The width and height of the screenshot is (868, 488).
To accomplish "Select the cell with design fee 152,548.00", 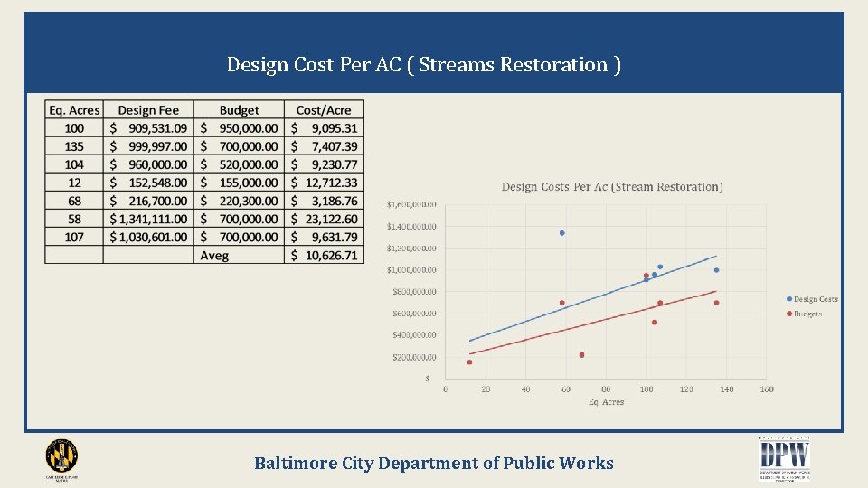I will pyautogui.click(x=148, y=183).
